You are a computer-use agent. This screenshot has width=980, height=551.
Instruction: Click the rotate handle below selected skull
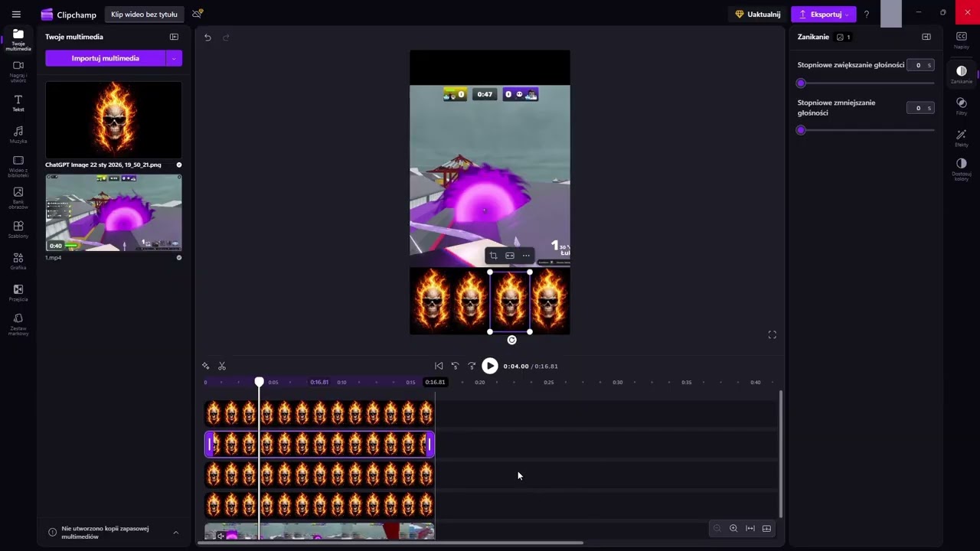coord(512,340)
